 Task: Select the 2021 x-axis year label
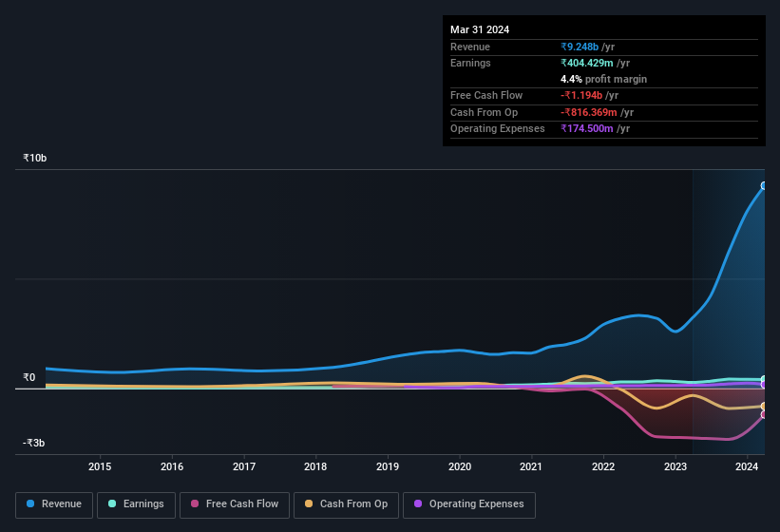pyautogui.click(x=531, y=466)
